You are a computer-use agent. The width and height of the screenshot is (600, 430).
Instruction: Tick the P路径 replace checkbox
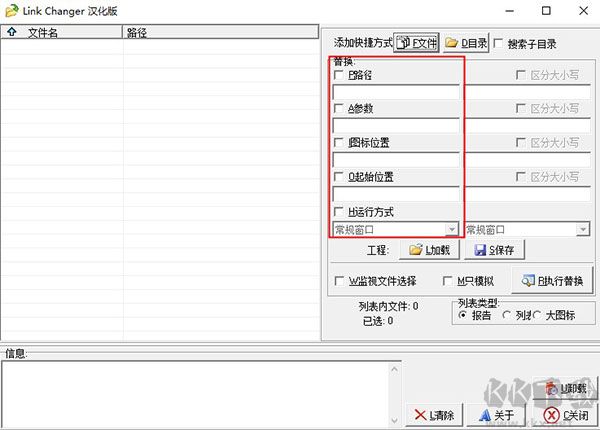pos(339,75)
